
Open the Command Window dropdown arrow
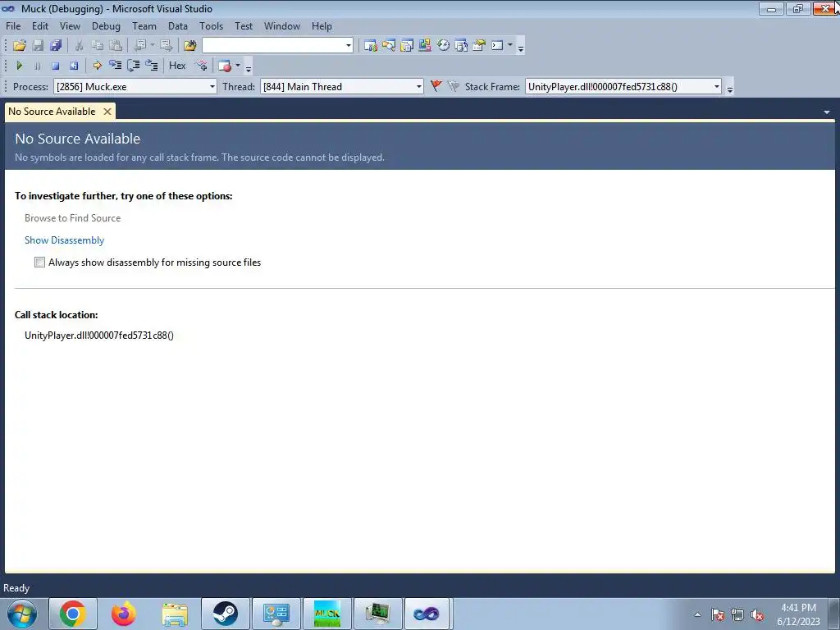[510, 46]
